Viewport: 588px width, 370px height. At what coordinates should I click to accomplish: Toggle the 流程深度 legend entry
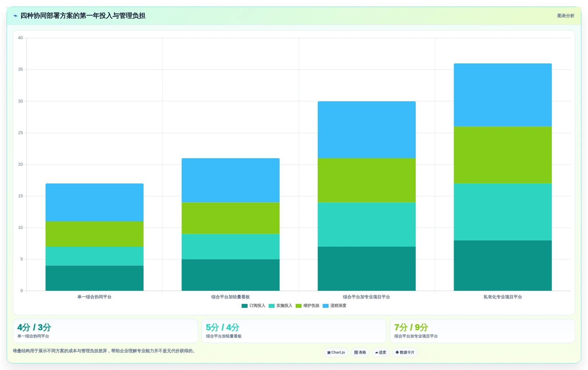334,306
